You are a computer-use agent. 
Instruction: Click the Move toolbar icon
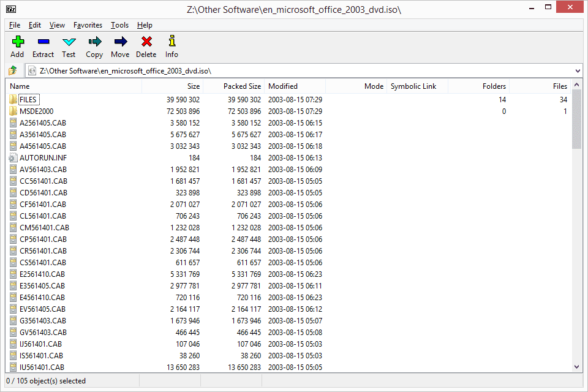coord(121,42)
